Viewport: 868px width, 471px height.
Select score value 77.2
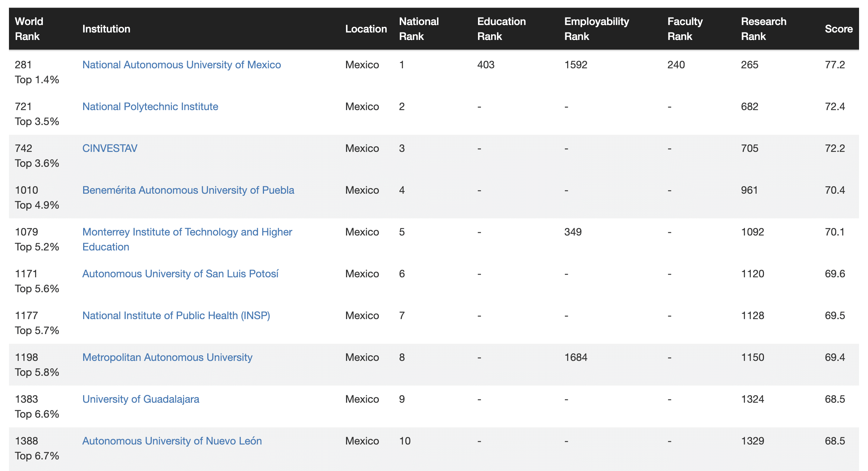pyautogui.click(x=835, y=65)
